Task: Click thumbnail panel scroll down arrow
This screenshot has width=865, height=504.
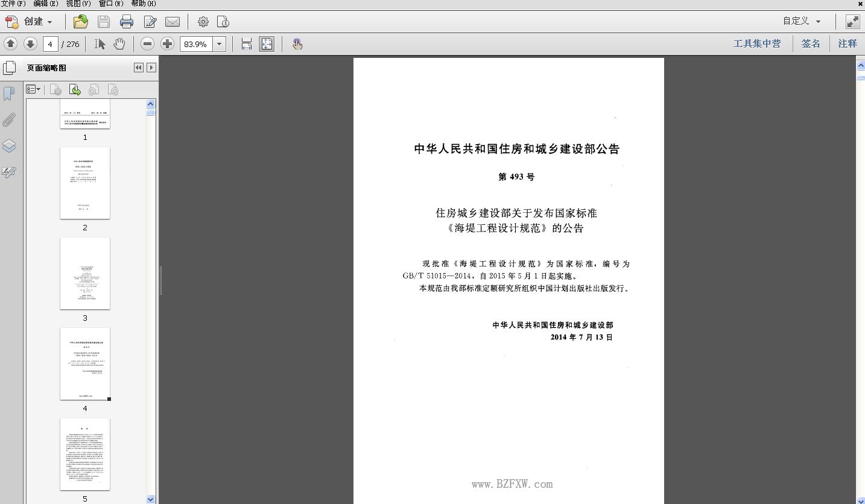Action: point(151,499)
